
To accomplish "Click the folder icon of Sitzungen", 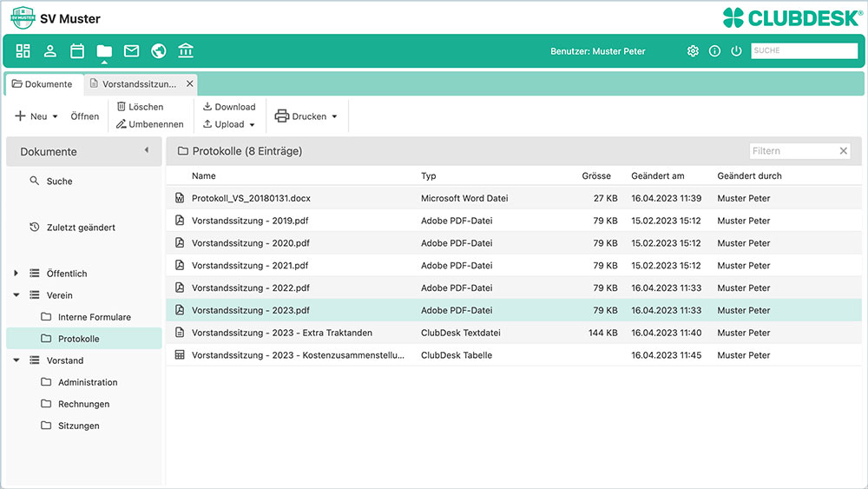I will [46, 426].
